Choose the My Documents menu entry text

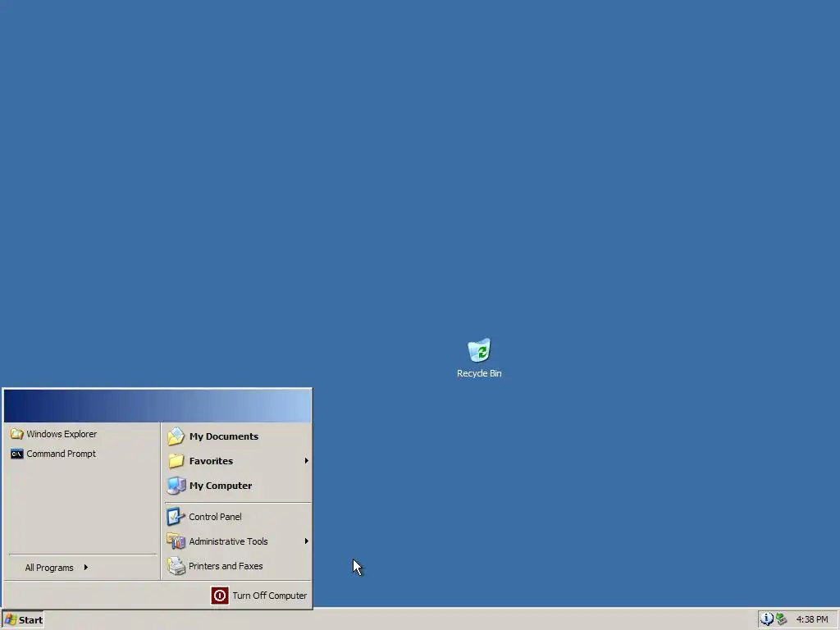point(224,436)
